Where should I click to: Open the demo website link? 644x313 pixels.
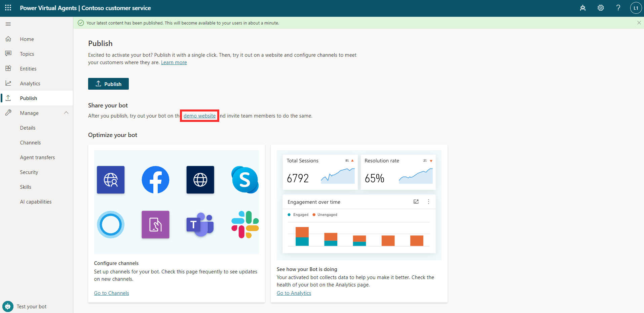199,116
